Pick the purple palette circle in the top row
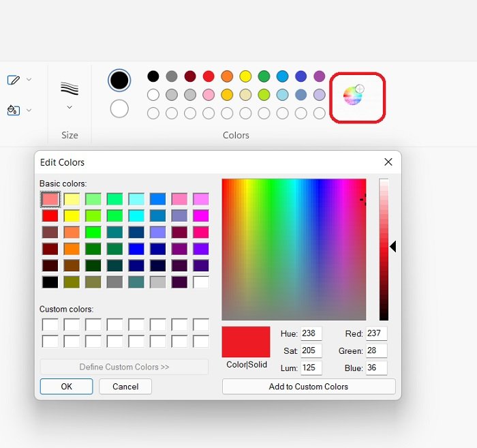 click(320, 76)
